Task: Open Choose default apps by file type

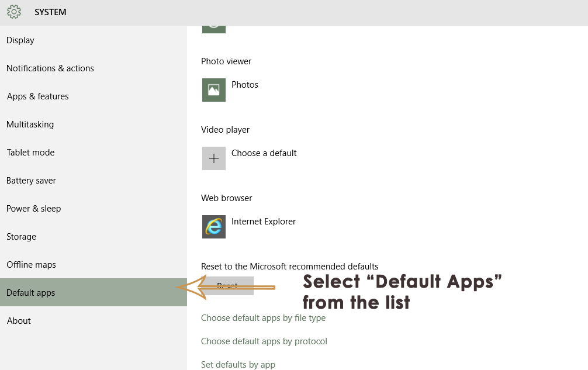Action: pos(262,317)
